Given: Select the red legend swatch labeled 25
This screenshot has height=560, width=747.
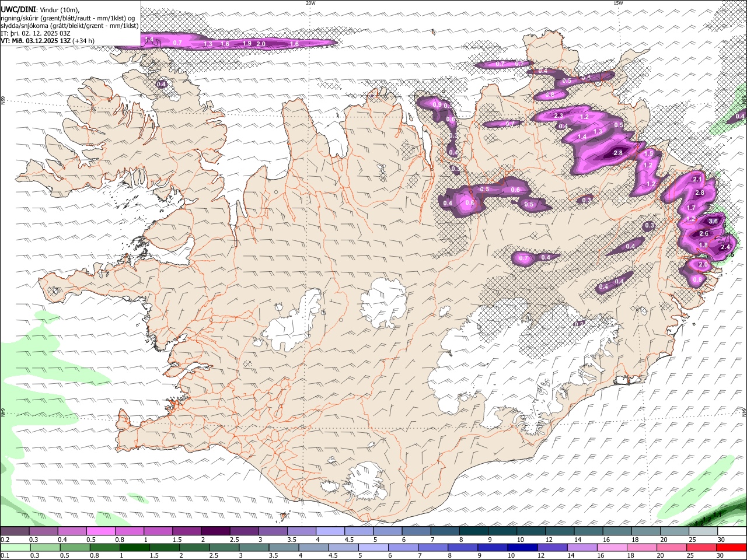Looking at the screenshot, I should click(701, 547).
